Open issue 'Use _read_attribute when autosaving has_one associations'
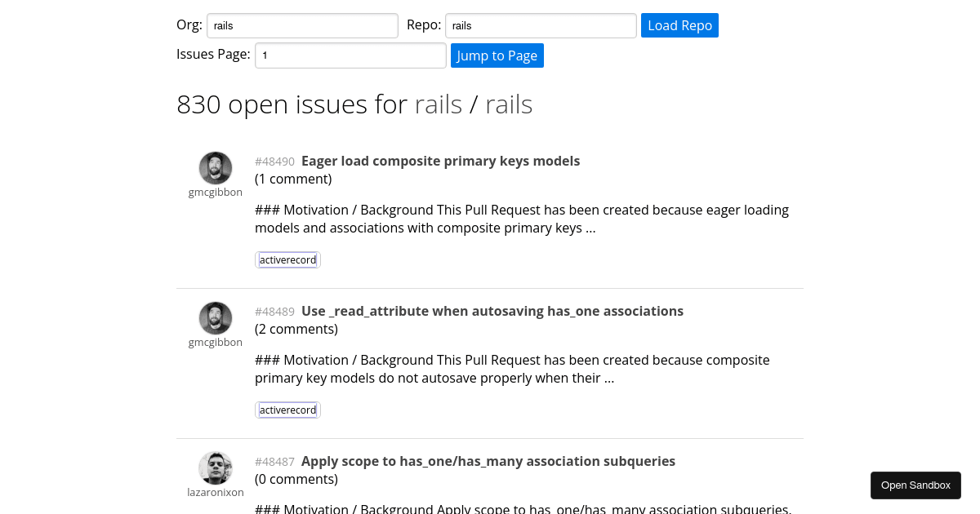Viewport: 980px width, 514px height. point(492,311)
